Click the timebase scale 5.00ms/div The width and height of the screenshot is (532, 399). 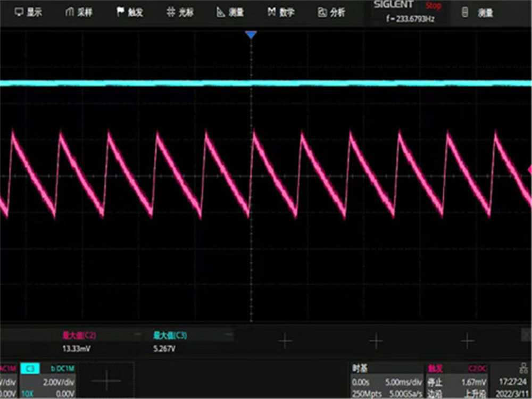[x=404, y=383]
